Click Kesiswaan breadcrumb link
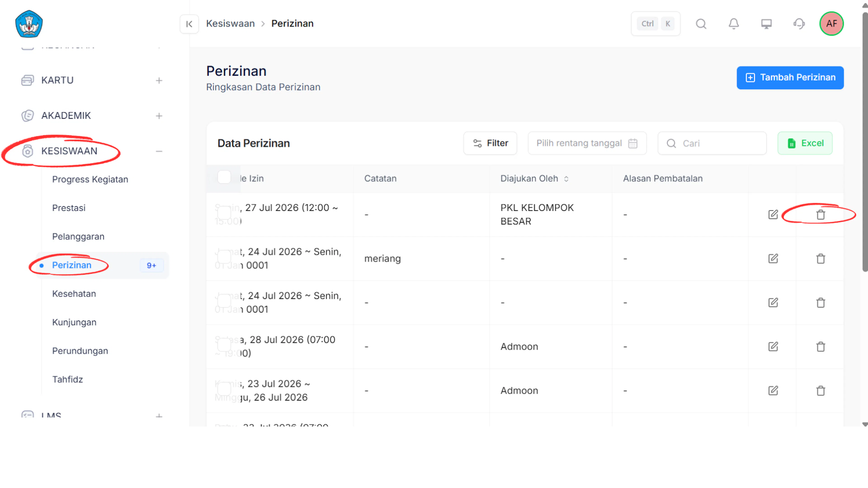Screen dimensions: 868x488 [230, 23]
